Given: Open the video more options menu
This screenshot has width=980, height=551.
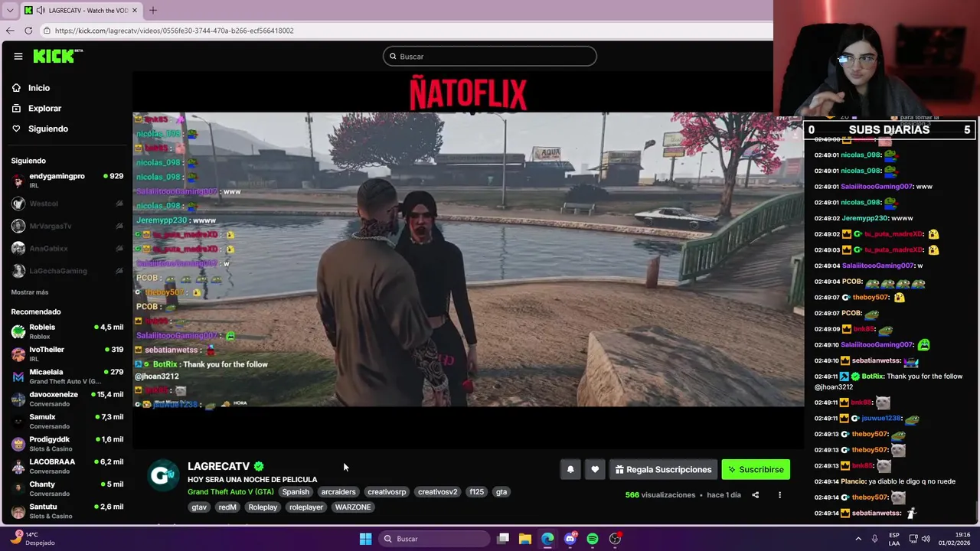Looking at the screenshot, I should (779, 495).
